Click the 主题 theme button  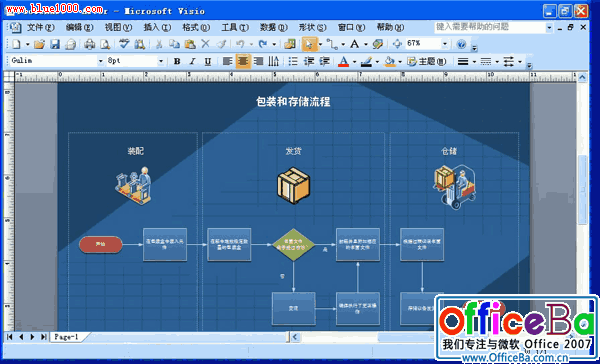427,61
